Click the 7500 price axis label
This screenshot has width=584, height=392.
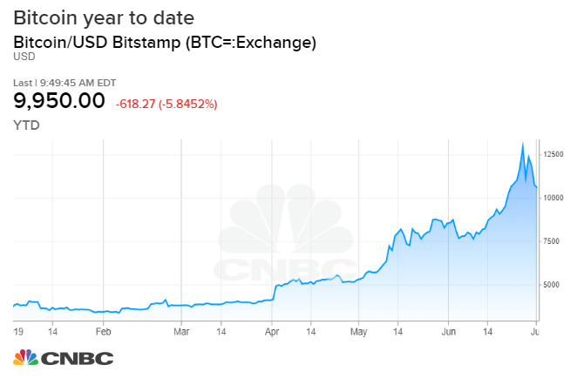coord(552,241)
